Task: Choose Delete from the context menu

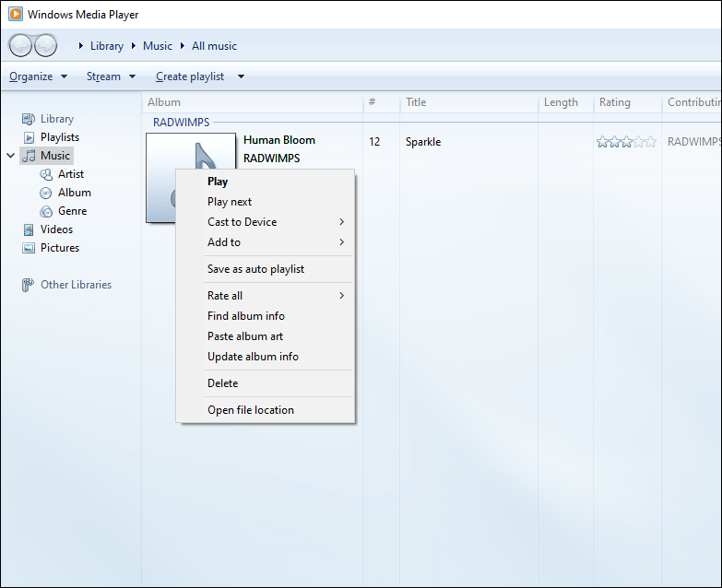Action: (266, 382)
